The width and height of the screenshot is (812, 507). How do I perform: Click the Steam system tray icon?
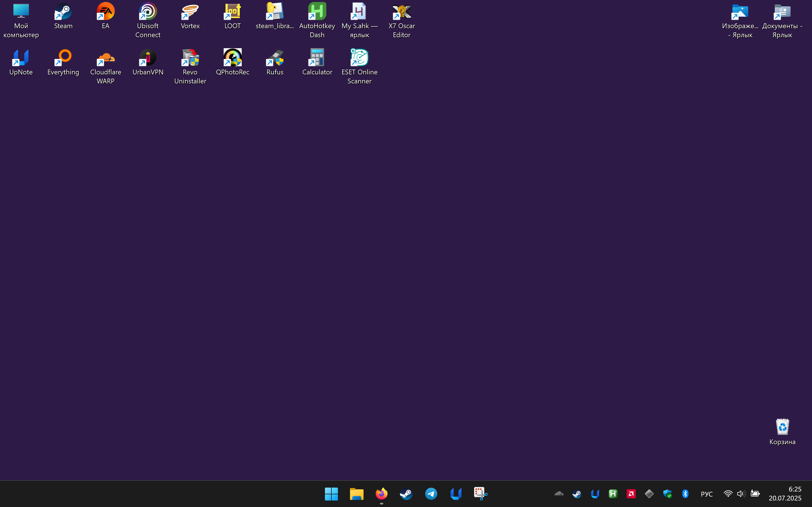coord(577,493)
